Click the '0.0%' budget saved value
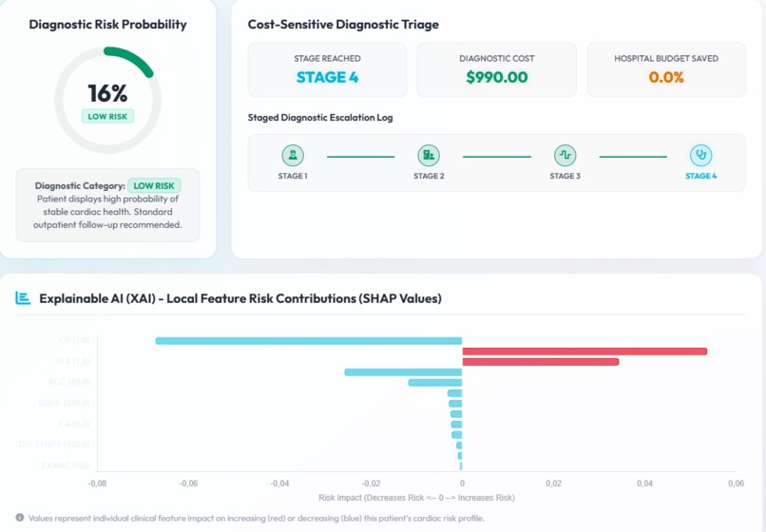The height and width of the screenshot is (532, 766). [666, 77]
